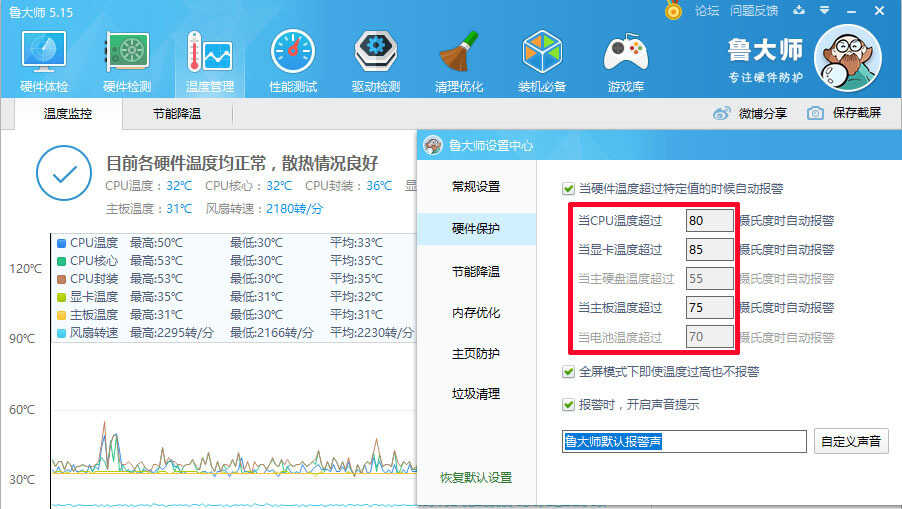Open 驱动检测 driver detection icon
Image resolution: width=902 pixels, height=509 pixels.
376,52
